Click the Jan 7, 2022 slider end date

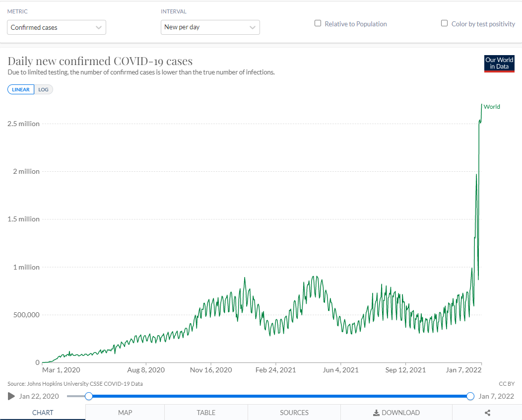pos(496,396)
